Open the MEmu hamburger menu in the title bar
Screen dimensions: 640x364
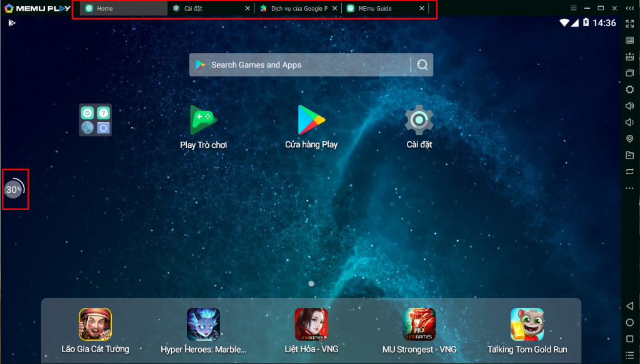click(x=574, y=7)
